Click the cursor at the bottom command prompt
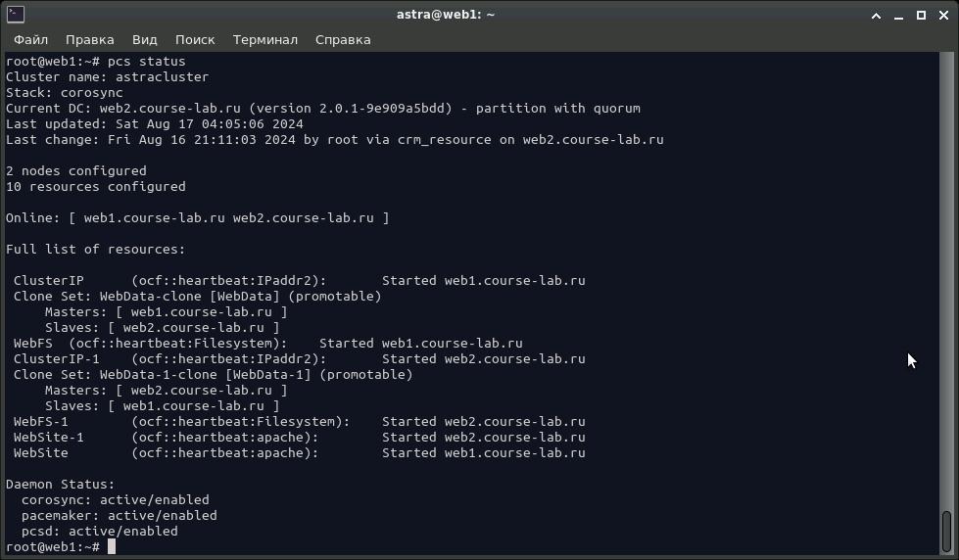 tap(112, 546)
